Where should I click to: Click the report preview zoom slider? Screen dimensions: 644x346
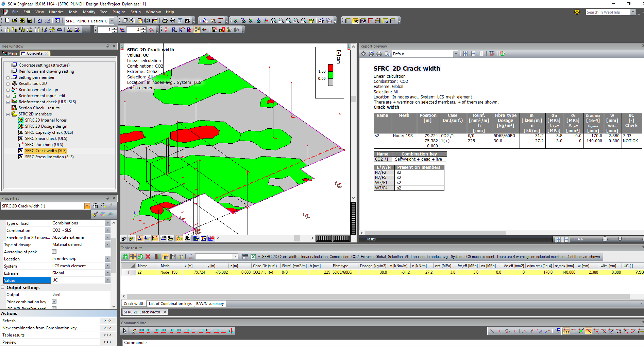click(x=620, y=239)
